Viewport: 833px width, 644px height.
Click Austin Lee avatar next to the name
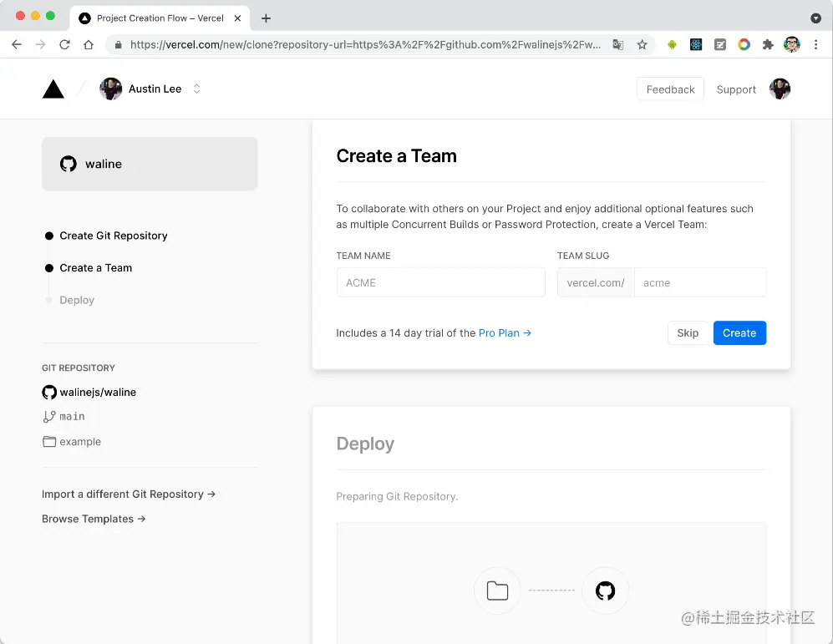(x=111, y=89)
